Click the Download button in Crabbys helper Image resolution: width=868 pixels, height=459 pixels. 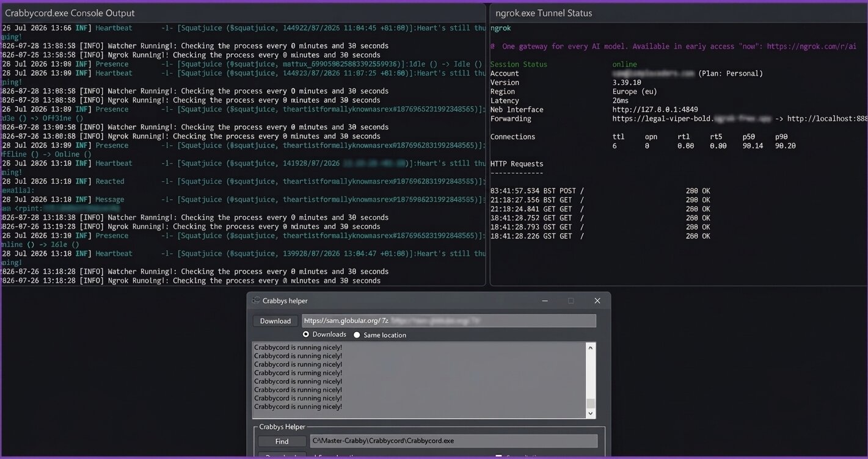tap(275, 321)
